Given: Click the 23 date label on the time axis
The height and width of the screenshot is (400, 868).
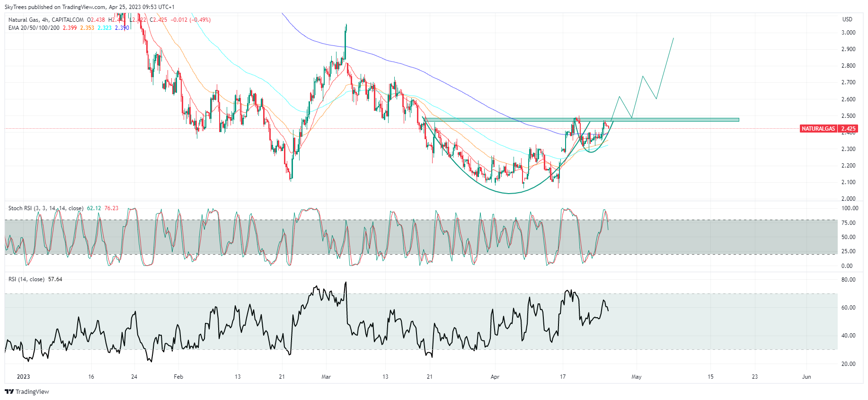Looking at the screenshot, I should pos(755,377).
